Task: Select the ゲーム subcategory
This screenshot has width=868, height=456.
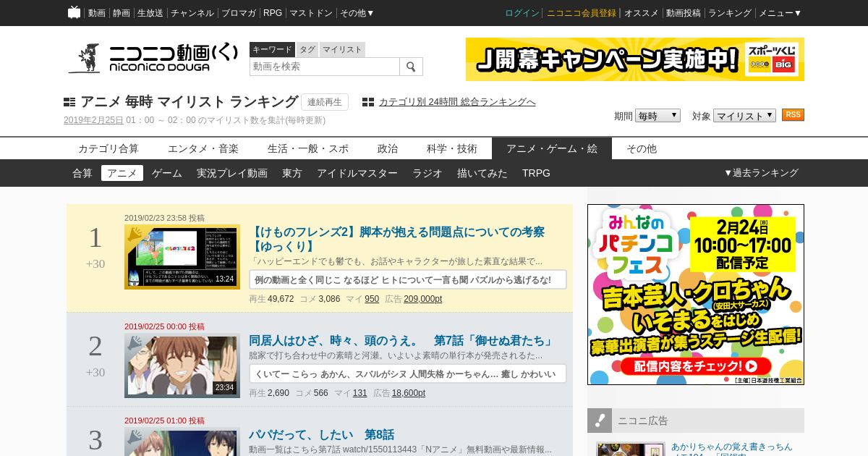Action: tap(167, 173)
